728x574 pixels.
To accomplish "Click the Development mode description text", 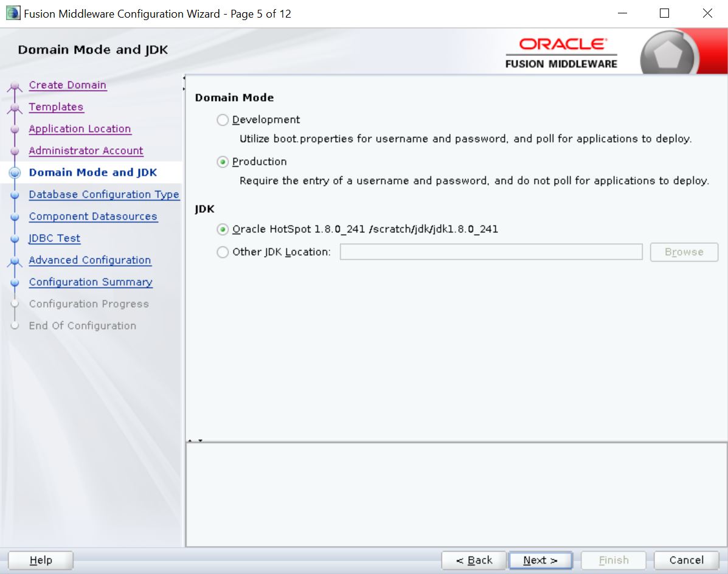I will coord(465,139).
